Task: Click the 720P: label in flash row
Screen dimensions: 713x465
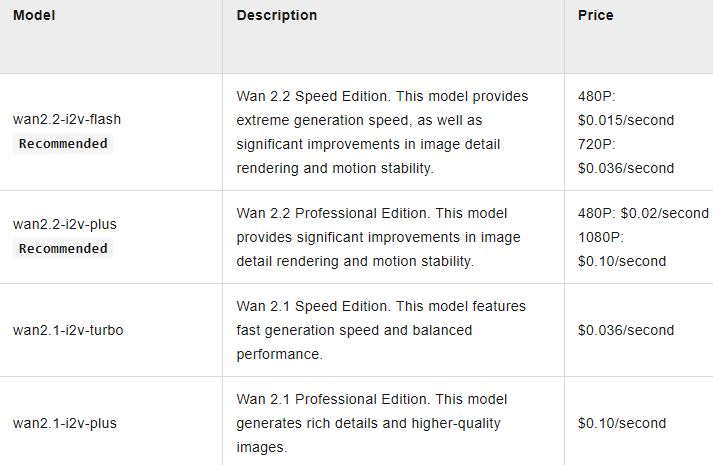Action: 598,144
